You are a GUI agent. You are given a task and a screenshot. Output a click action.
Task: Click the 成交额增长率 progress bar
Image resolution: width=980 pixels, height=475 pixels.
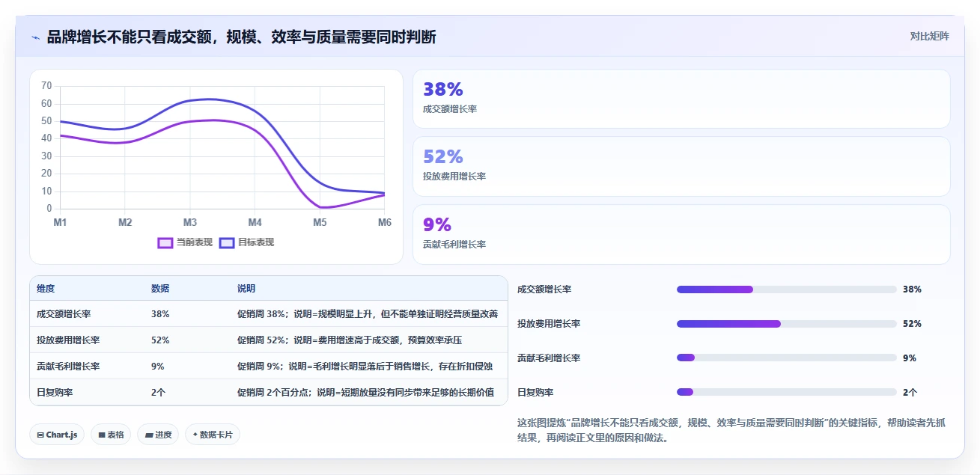click(786, 289)
